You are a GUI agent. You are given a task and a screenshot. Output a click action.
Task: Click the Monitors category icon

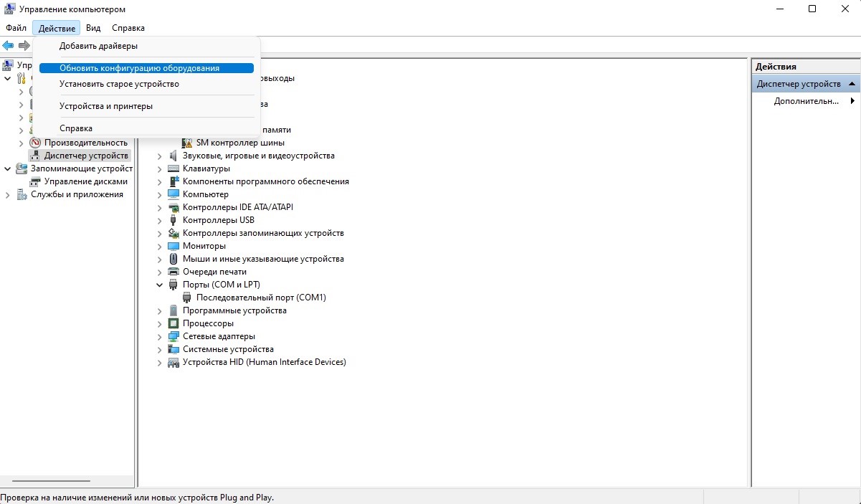click(x=173, y=246)
